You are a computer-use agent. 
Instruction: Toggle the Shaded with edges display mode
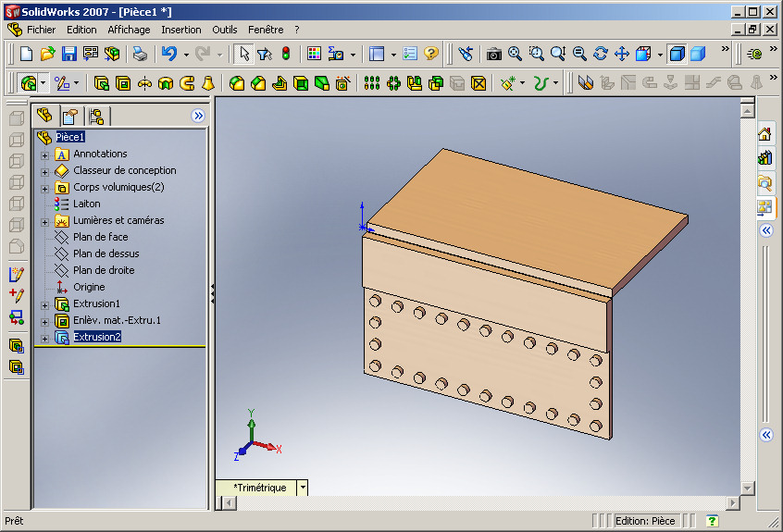677,54
